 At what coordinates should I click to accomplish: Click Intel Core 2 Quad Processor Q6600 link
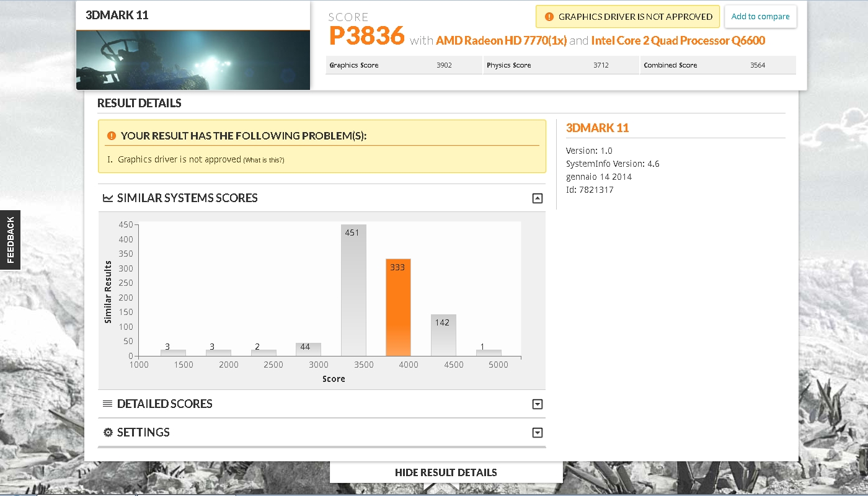(x=678, y=40)
